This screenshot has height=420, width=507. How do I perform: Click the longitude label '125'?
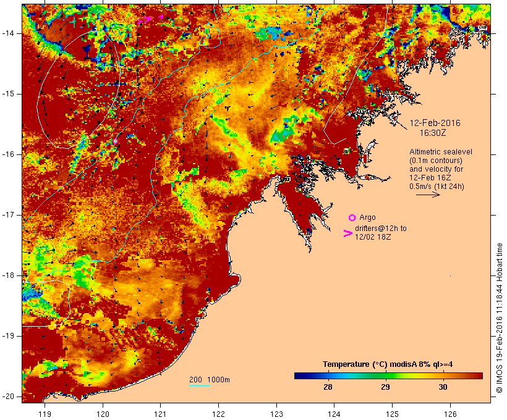point(392,414)
